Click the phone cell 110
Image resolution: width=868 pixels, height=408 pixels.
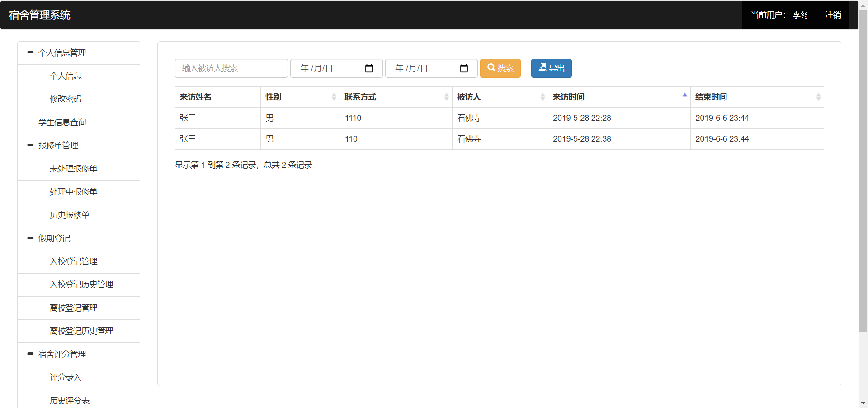(x=351, y=139)
